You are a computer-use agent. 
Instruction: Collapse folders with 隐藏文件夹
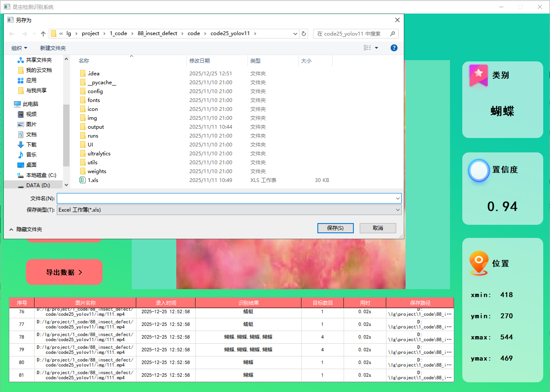(26, 229)
